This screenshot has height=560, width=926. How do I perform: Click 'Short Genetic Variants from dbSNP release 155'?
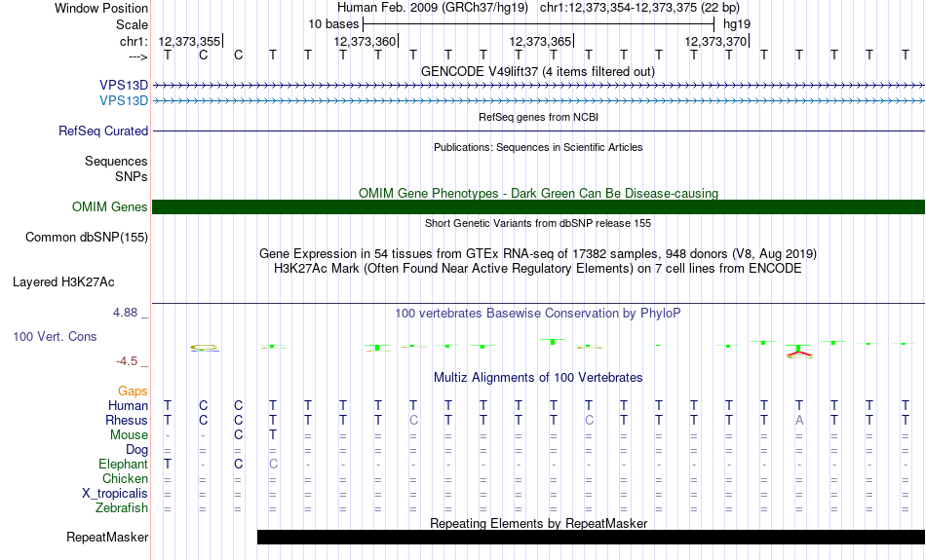(538, 223)
